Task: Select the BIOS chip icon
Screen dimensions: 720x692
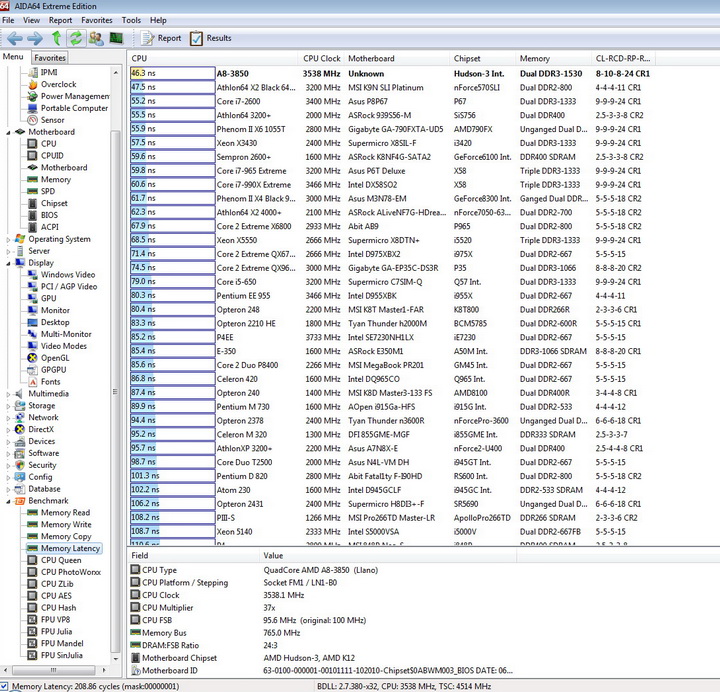Action: click(33, 215)
